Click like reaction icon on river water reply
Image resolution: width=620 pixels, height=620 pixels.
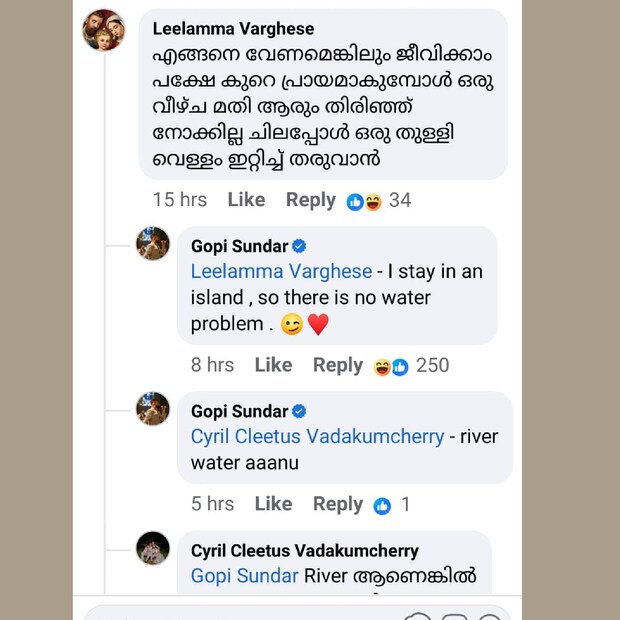[x=382, y=506]
